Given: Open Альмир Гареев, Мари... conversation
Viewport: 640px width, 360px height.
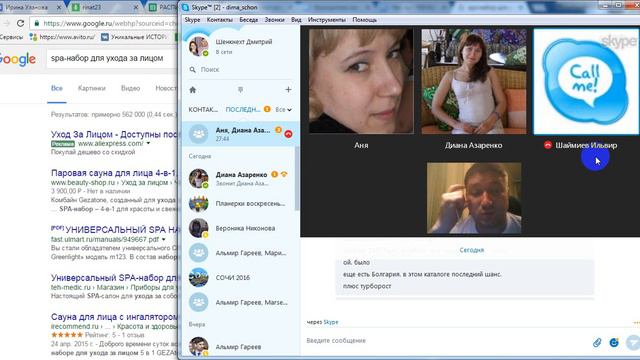Looking at the screenshot, I should (241, 253).
